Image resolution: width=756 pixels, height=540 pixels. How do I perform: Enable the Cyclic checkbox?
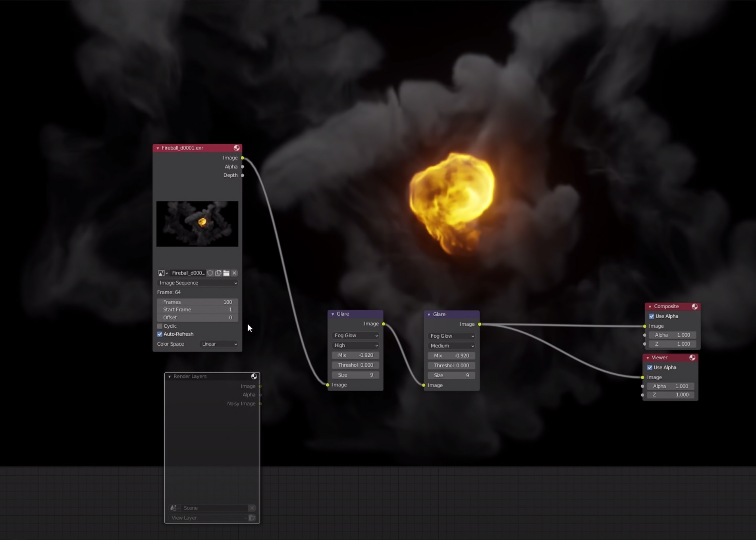[x=160, y=326]
